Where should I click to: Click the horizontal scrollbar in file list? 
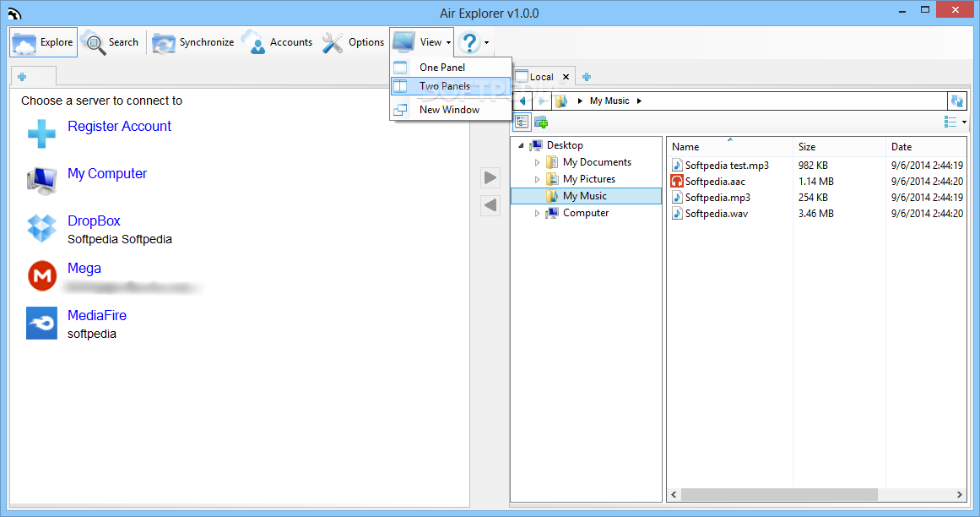click(x=779, y=494)
